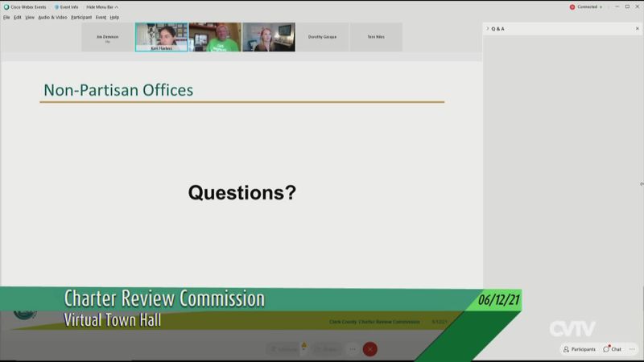Select the green-shirt participant video thumbnail

click(215, 37)
